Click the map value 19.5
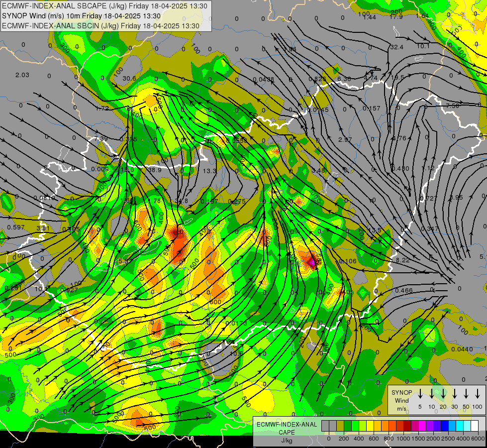The image size is (487, 448). (397, 78)
